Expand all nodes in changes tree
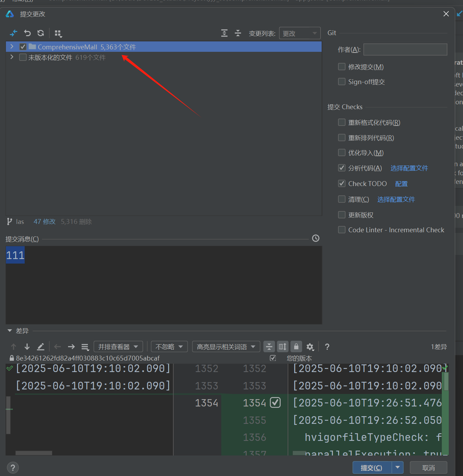Image resolution: width=463 pixels, height=476 pixels. click(224, 33)
